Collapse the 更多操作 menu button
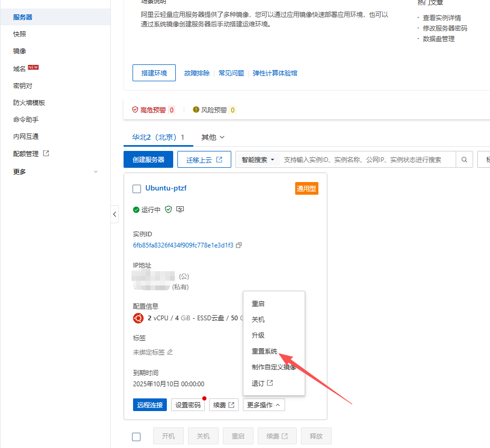This screenshot has width=490, height=448. (x=264, y=405)
